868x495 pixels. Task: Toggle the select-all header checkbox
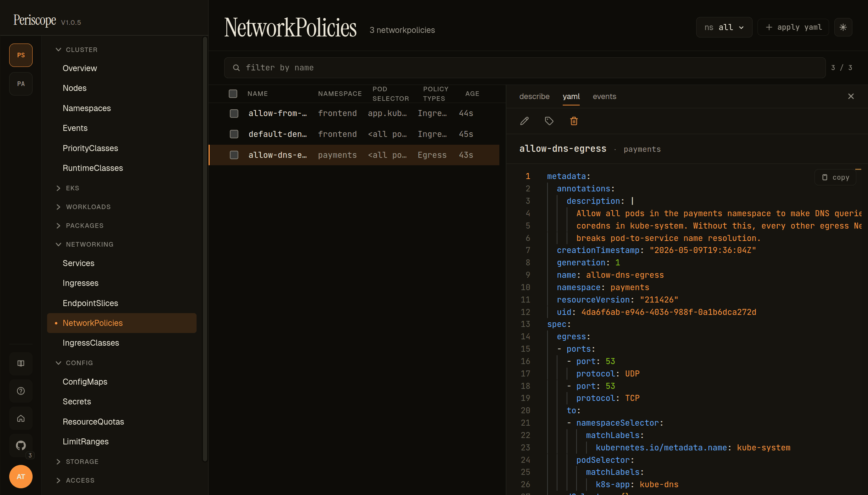233,93
